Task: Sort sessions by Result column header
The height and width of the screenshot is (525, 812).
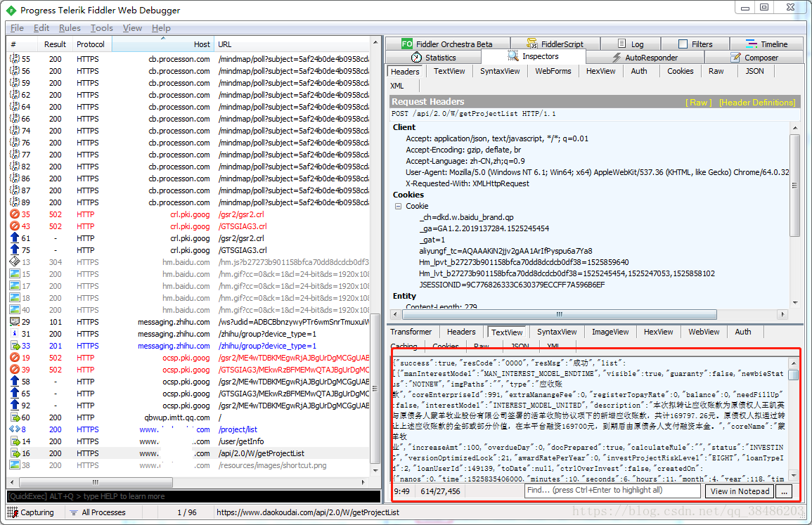Action: pyautogui.click(x=55, y=44)
